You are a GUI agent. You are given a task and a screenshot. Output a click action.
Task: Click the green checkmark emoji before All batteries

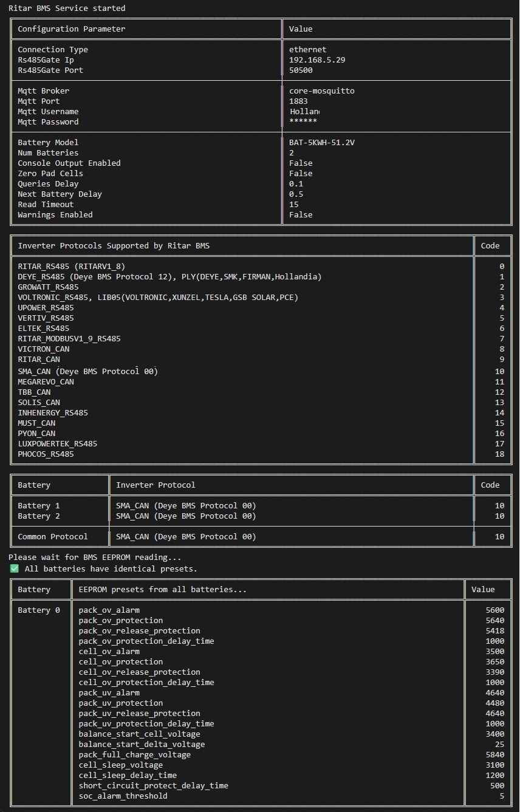[15, 569]
